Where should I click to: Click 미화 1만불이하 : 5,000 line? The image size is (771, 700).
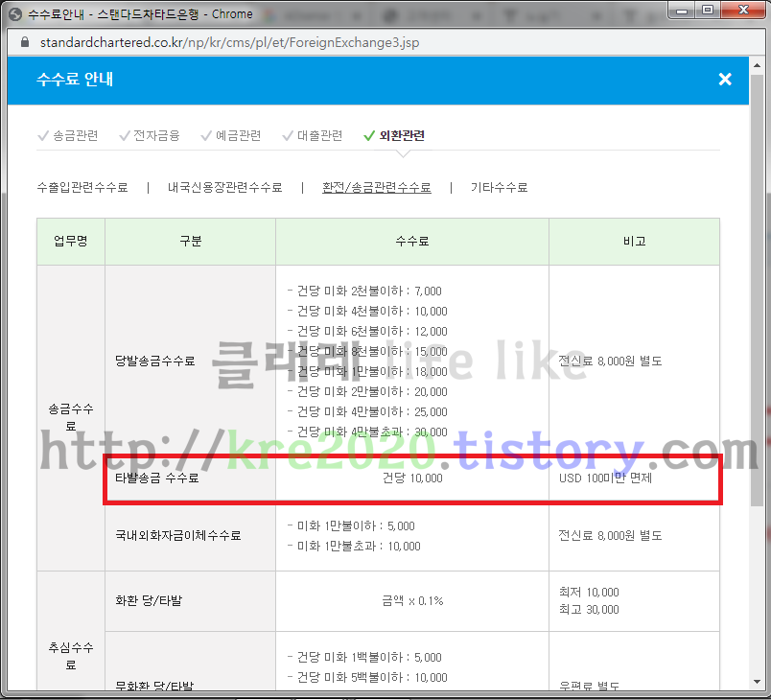click(351, 526)
